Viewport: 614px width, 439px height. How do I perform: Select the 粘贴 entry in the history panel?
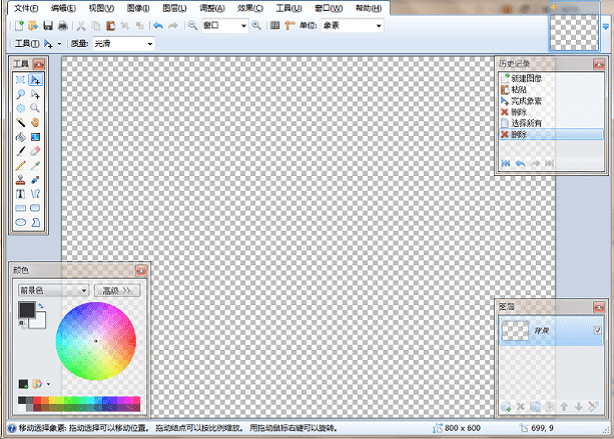518,89
